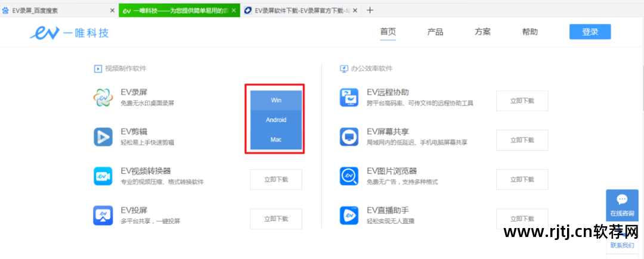Download EV直播助手 with 立即下载
Image resolution: width=644 pixels, height=259 pixels.
tap(522, 219)
